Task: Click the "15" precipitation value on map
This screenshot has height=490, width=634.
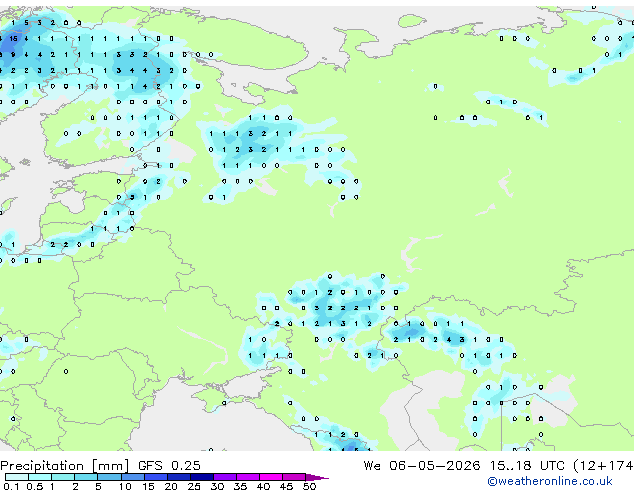Action: coord(13,39)
